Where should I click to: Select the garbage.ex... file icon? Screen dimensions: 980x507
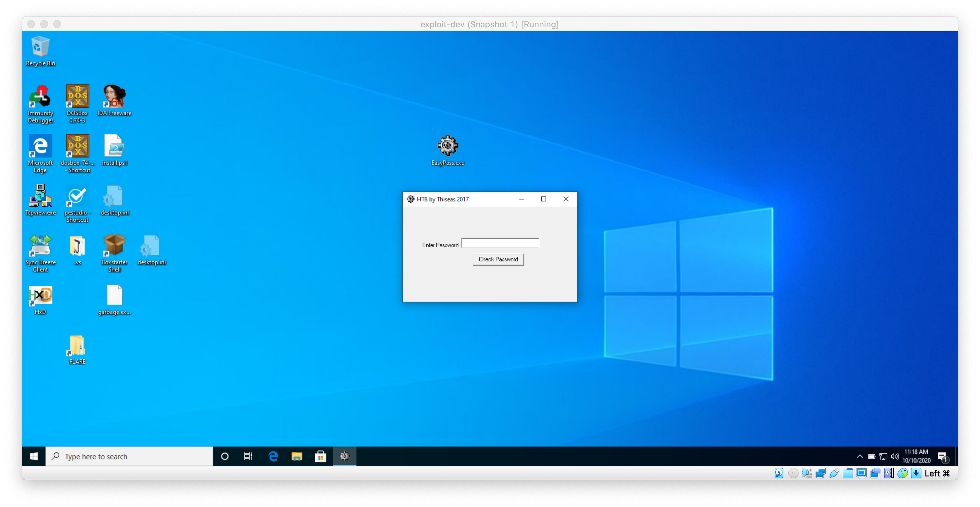[x=114, y=300]
